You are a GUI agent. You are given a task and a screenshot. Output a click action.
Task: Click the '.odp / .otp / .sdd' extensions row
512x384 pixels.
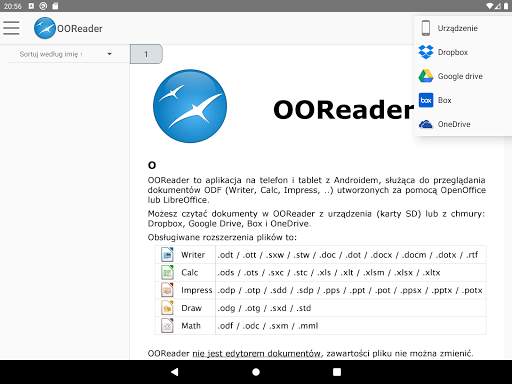pos(350,290)
